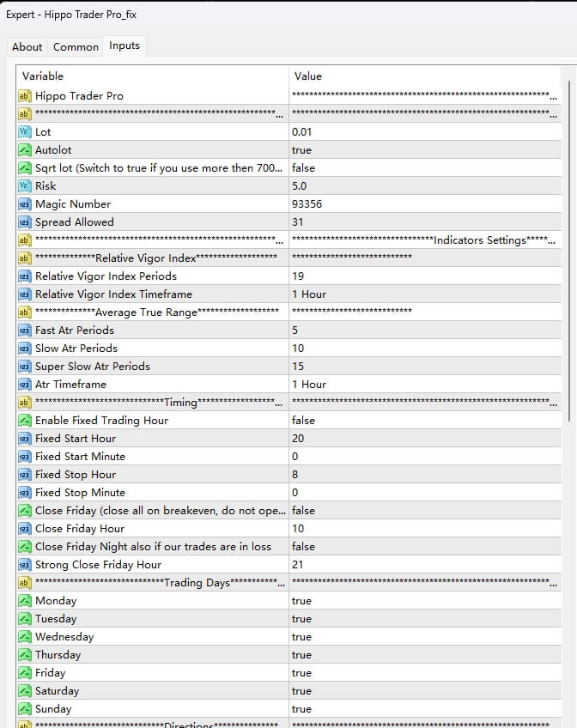Toggle Enable Fixed Trading Hour false value
Image resolution: width=577 pixels, height=728 pixels.
tap(303, 421)
